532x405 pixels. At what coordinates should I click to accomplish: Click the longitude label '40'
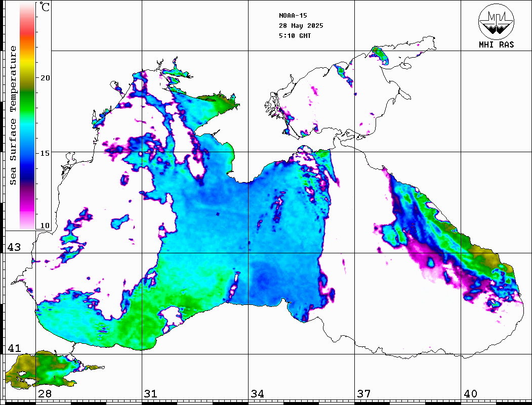(470, 393)
